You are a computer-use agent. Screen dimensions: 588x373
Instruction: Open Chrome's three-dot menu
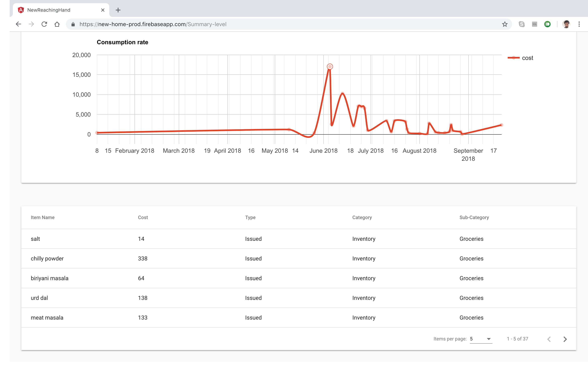pos(579,24)
